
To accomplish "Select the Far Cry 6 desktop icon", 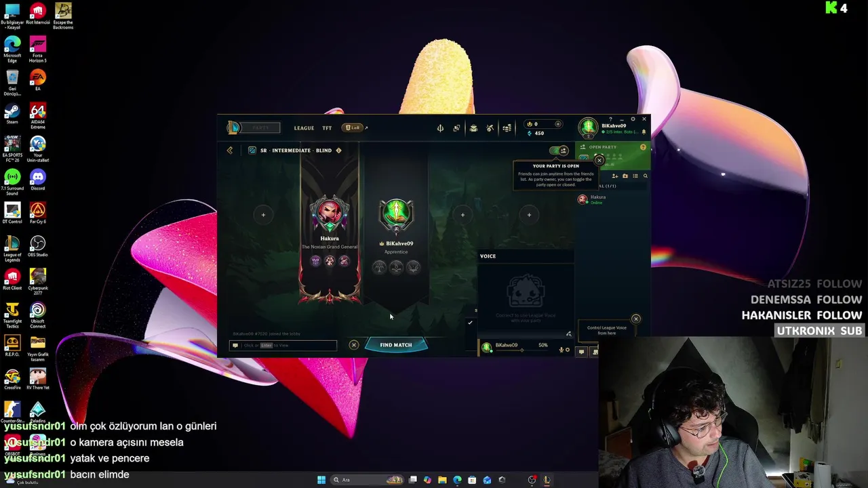I will pyautogui.click(x=38, y=213).
